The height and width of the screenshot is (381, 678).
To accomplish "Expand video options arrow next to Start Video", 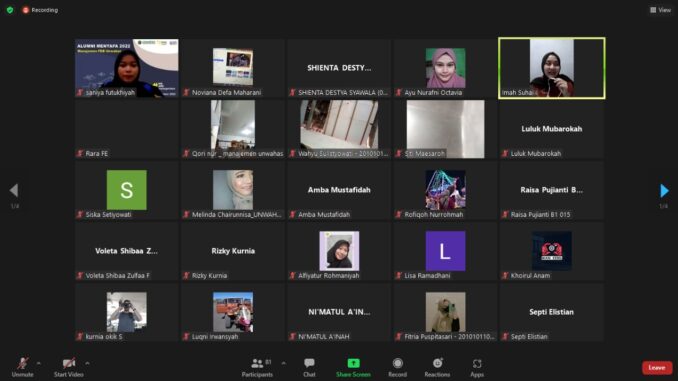I will coord(87,363).
